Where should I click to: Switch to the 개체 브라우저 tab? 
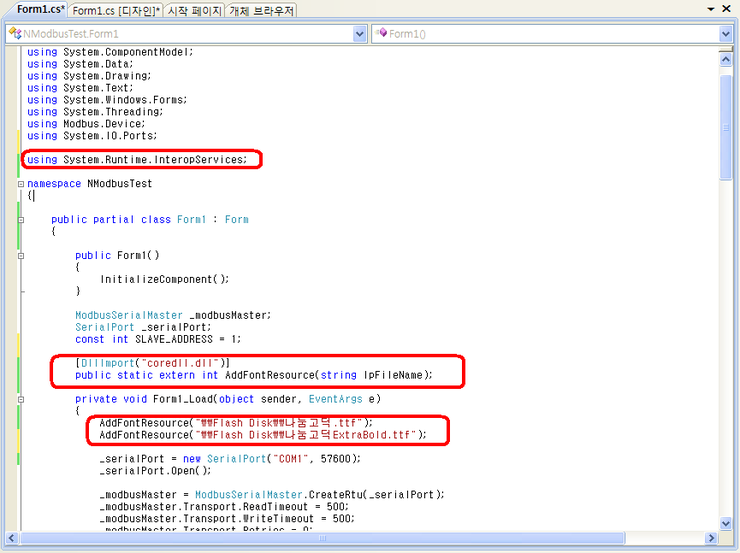pos(262,10)
